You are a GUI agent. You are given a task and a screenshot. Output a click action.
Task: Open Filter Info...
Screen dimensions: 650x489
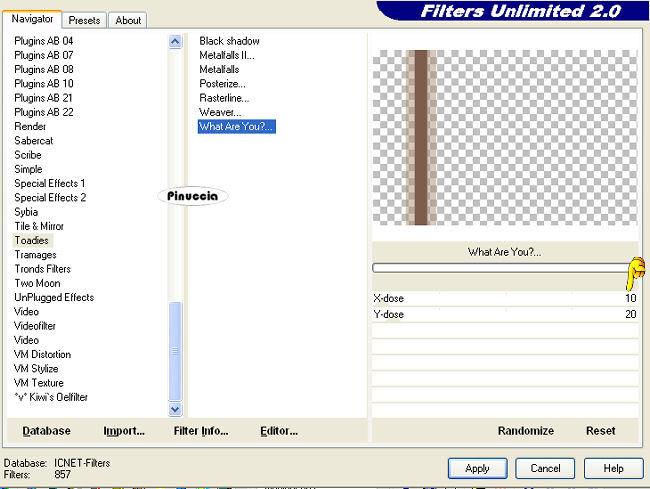pos(201,431)
